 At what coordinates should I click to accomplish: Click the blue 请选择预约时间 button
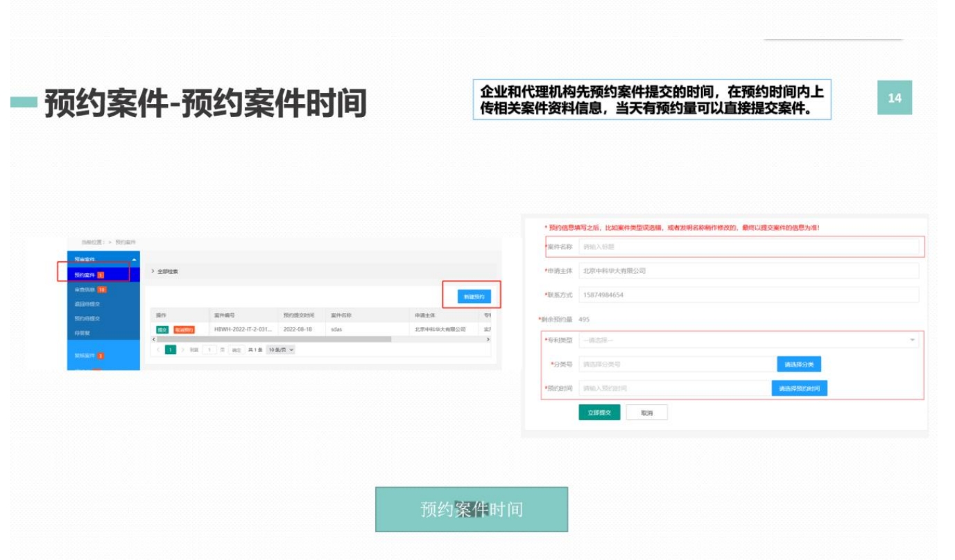click(800, 388)
